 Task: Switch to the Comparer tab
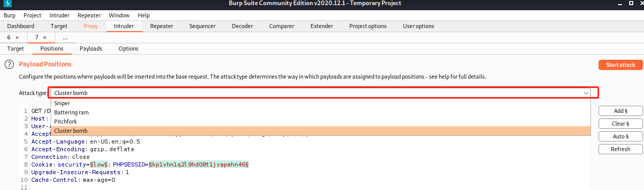[x=281, y=26]
